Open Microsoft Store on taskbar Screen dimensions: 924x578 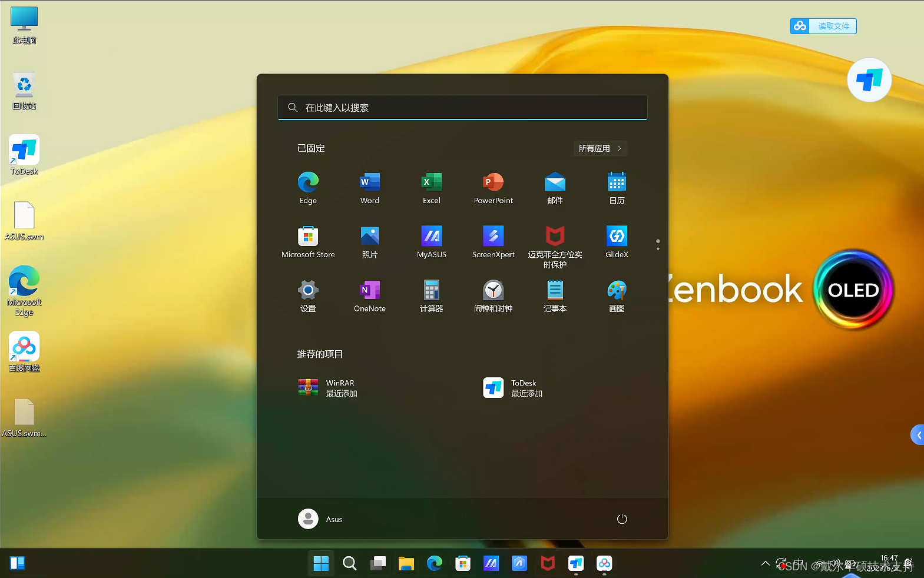tap(463, 563)
